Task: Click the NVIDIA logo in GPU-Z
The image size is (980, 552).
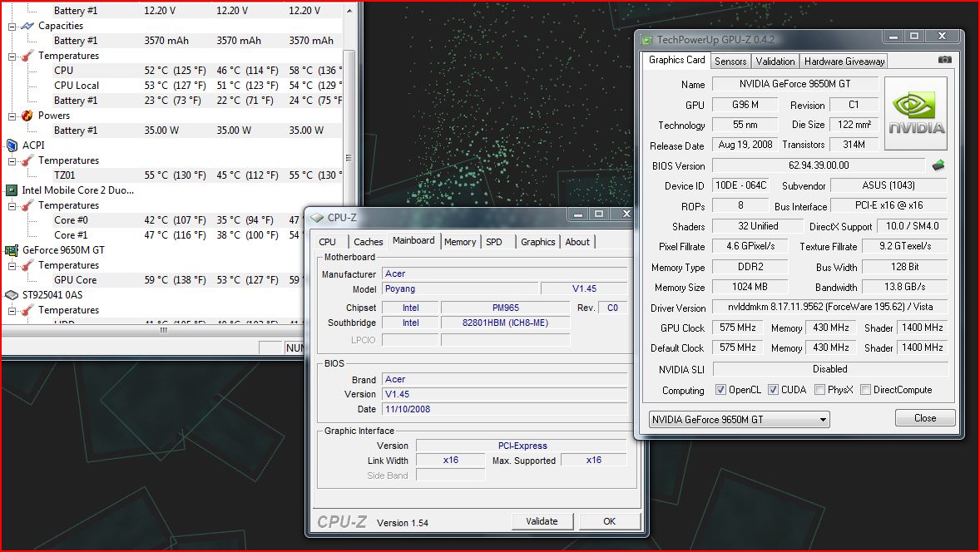Action: click(916, 113)
